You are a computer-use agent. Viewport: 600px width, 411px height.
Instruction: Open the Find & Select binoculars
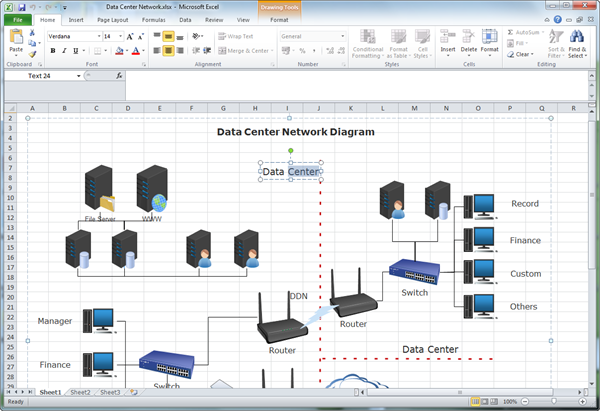tap(577, 38)
